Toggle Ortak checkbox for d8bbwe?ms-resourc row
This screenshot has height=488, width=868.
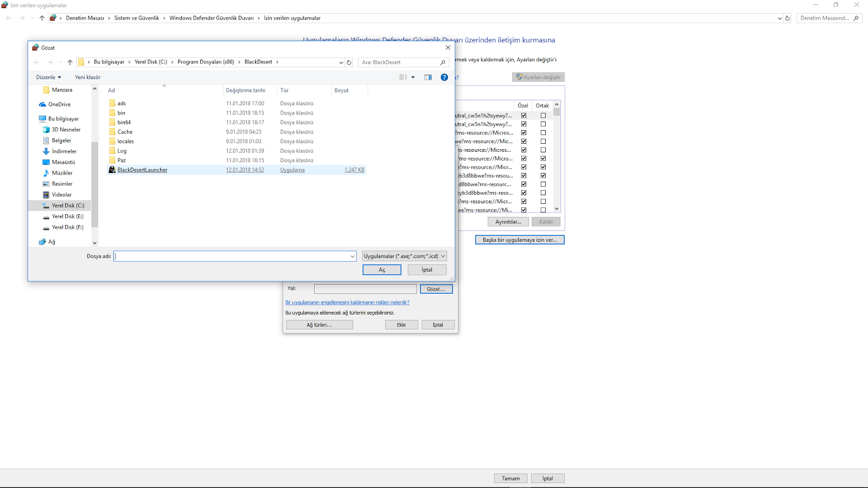click(543, 184)
